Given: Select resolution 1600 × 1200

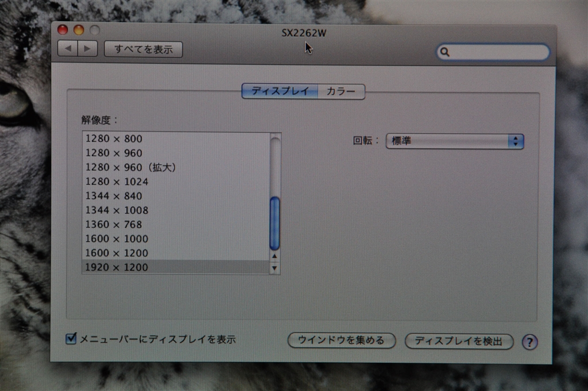Looking at the screenshot, I should (x=176, y=253).
